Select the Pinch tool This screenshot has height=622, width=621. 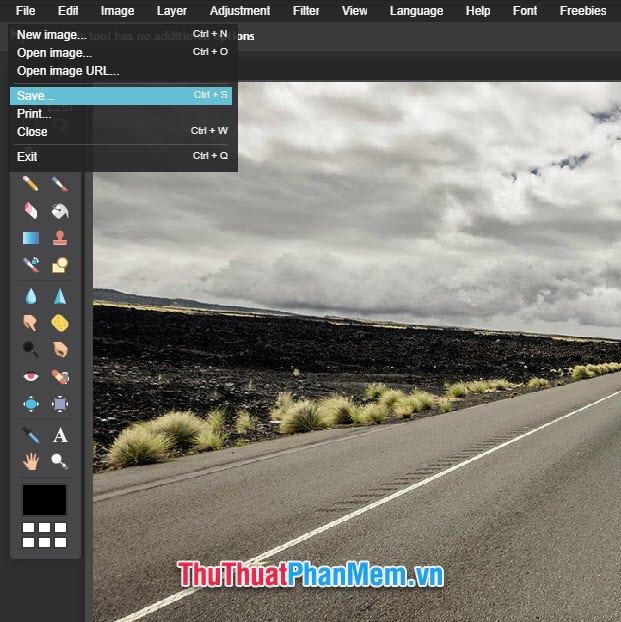point(60,404)
